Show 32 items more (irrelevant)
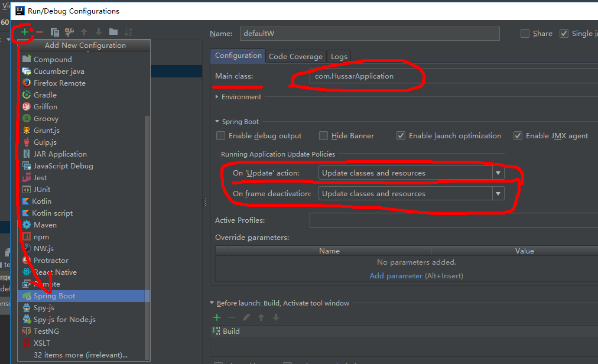Viewport: 598px width, 364px height. pyautogui.click(x=80, y=355)
